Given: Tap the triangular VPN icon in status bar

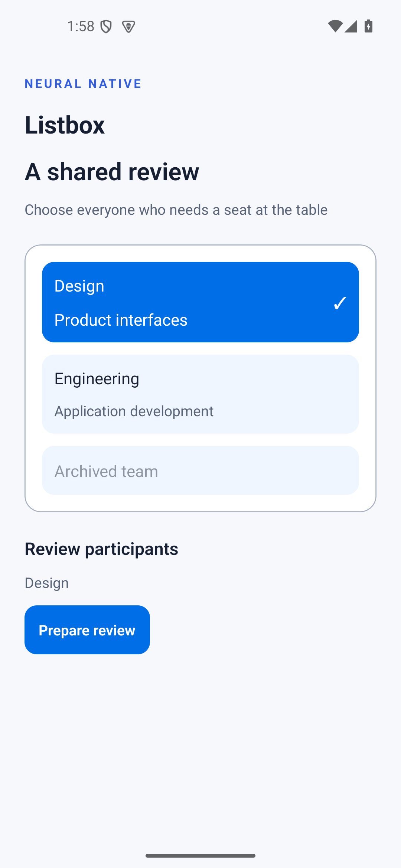Looking at the screenshot, I should pyautogui.click(x=128, y=27).
